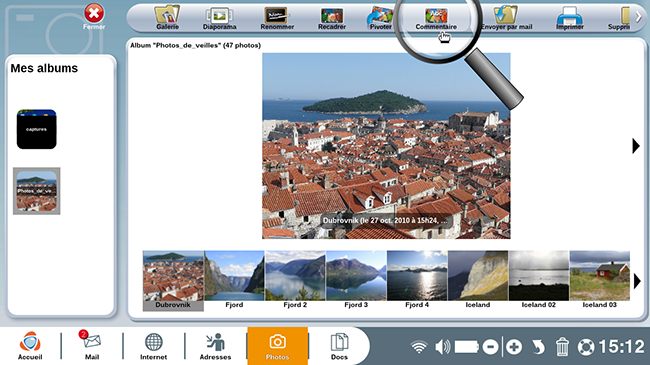The height and width of the screenshot is (365, 650).
Task: Click the lifebuoy help icon
Action: click(586, 346)
